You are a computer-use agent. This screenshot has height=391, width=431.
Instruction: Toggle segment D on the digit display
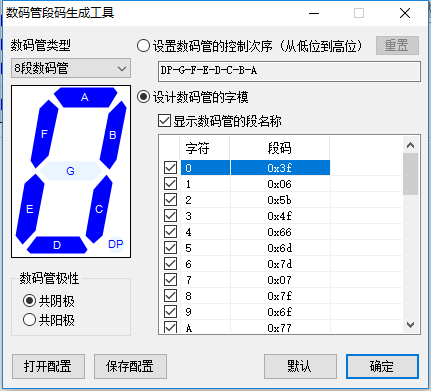[57, 245]
